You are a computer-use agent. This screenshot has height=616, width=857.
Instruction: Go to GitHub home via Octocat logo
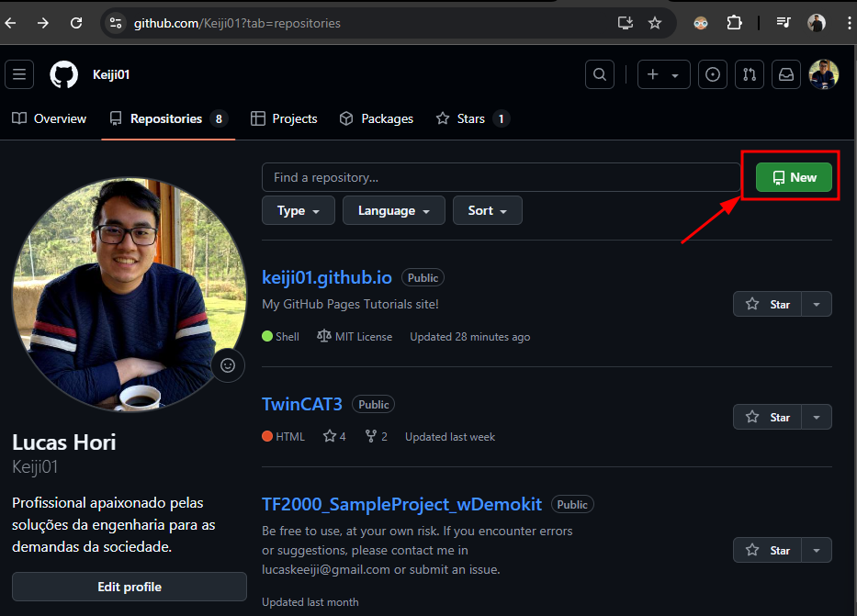(x=64, y=74)
